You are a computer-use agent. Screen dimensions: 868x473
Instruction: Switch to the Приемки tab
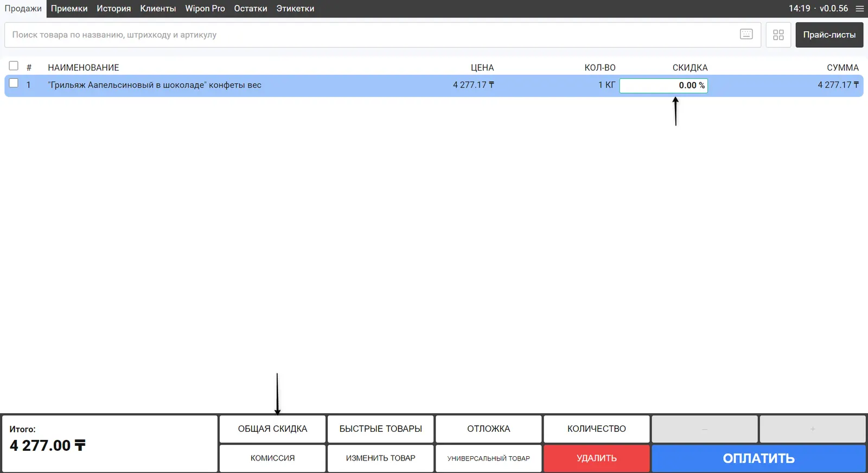tap(69, 9)
